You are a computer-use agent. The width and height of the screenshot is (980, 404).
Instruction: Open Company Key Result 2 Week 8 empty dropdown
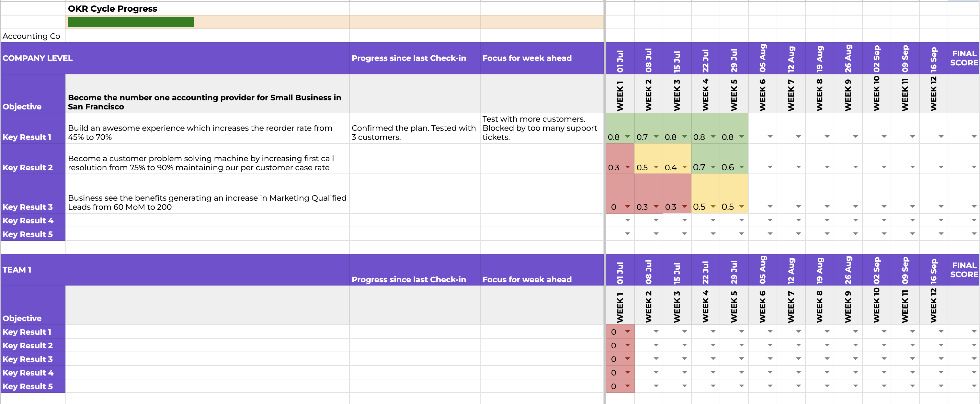pos(827,167)
